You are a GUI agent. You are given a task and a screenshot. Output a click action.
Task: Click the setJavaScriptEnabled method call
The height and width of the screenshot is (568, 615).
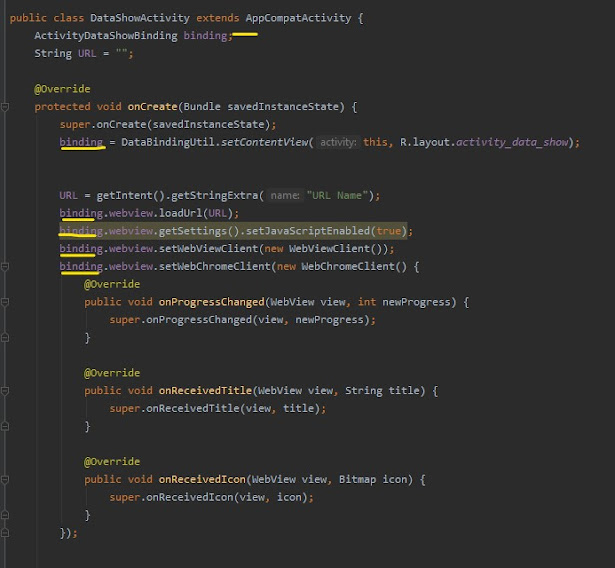pyautogui.click(x=314, y=231)
